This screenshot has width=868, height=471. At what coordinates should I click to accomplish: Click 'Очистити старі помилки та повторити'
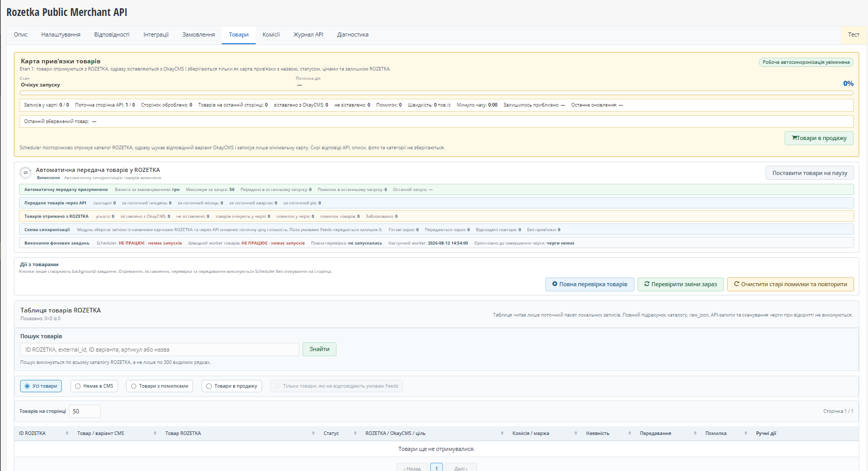[790, 284]
